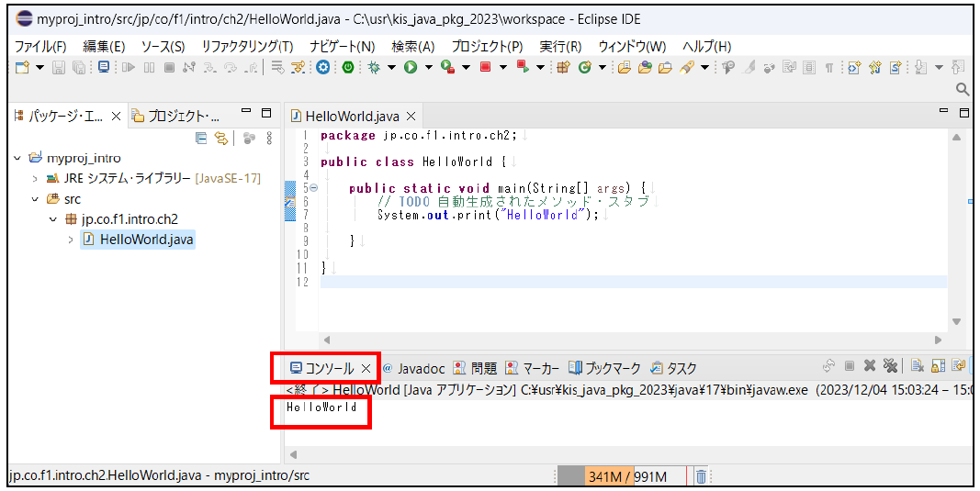980x491 pixels.
Task: Run garbage collector via trash can icon
Action: pos(701,476)
